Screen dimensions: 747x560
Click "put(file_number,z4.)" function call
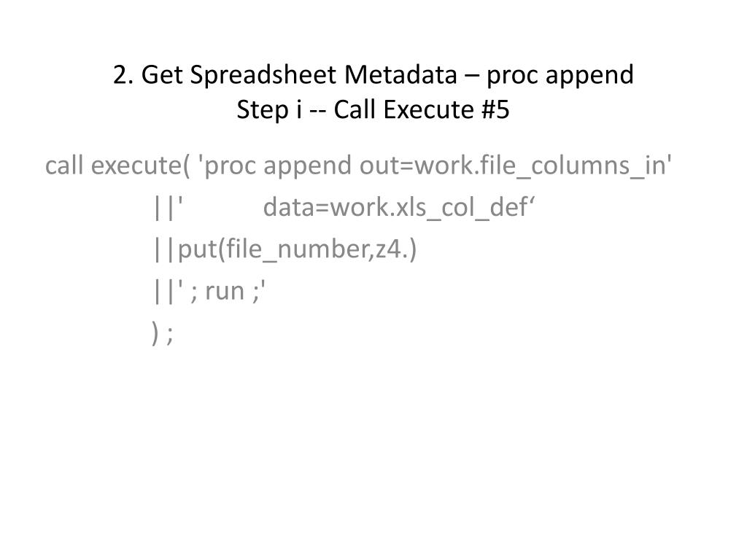(298, 249)
